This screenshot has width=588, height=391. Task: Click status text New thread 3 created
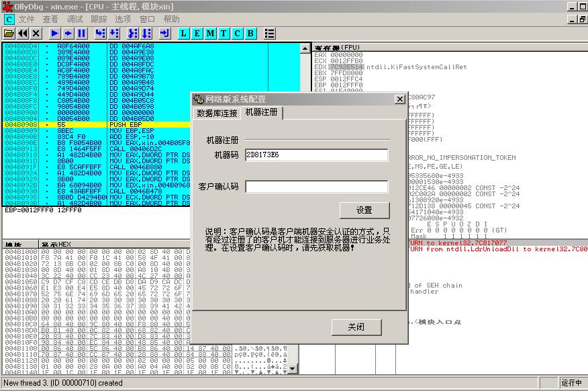(63, 383)
